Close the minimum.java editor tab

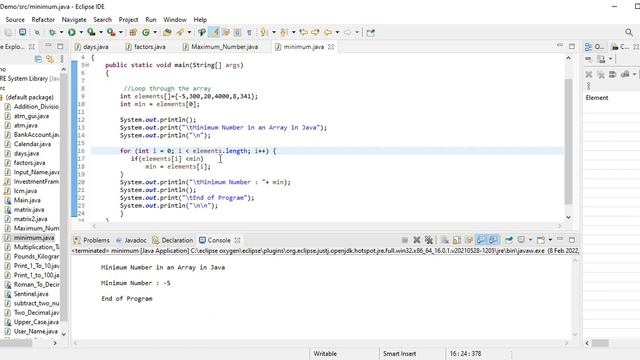pyautogui.click(x=331, y=47)
